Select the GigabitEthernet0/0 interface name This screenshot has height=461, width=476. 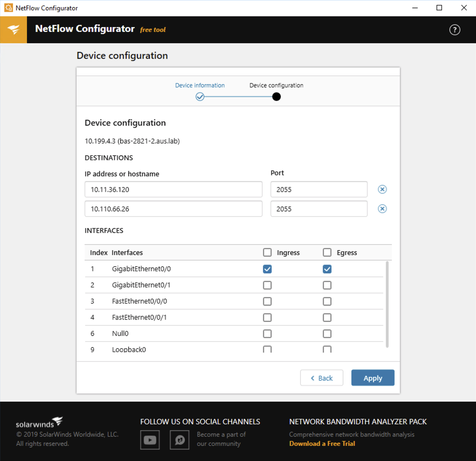point(141,269)
